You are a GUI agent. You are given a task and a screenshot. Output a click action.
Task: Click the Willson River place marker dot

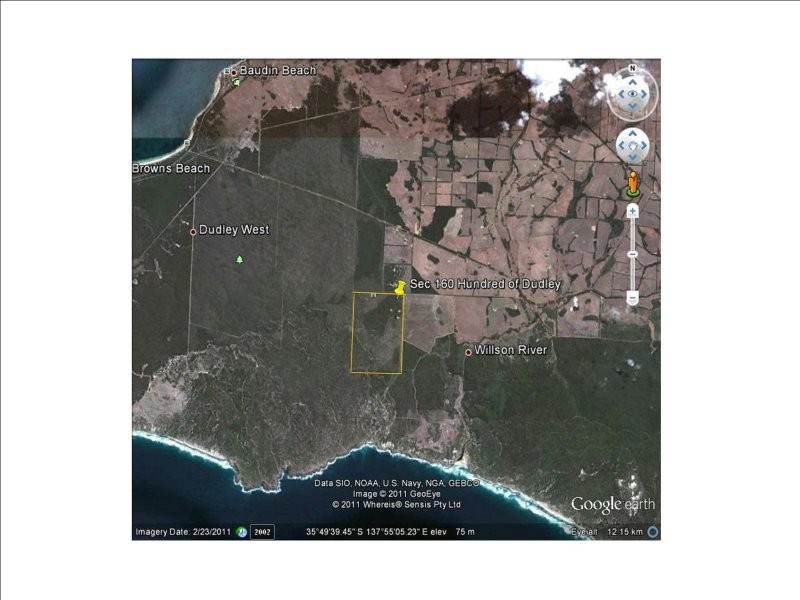pyautogui.click(x=468, y=352)
